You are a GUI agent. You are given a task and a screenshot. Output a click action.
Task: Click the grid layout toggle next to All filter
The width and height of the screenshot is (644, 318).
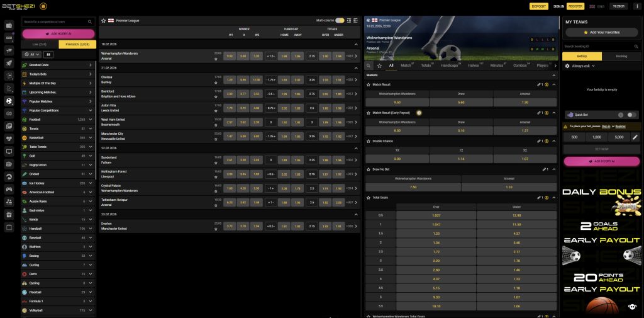click(48, 54)
